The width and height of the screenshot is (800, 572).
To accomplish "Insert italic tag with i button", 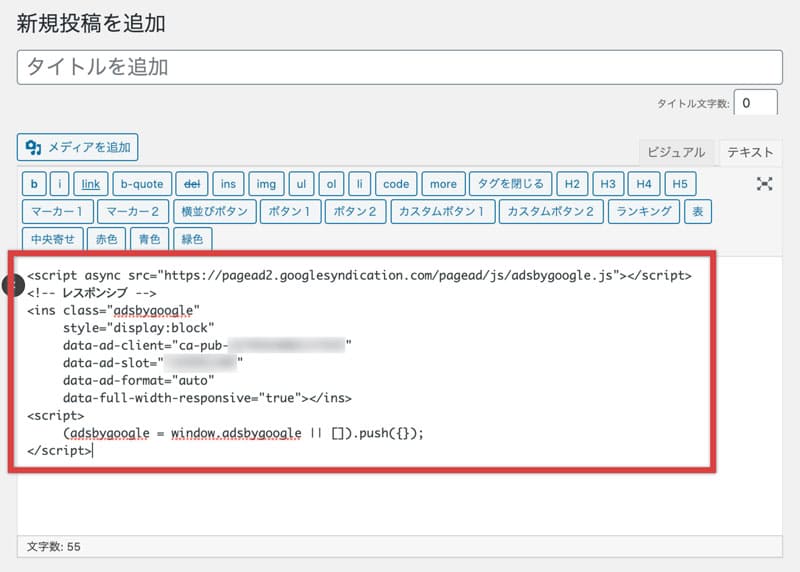I will click(60, 184).
